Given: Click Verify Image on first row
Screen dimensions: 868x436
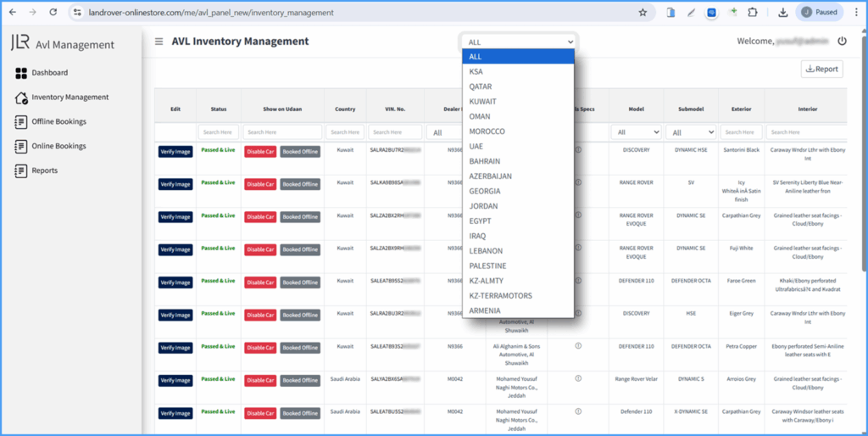Looking at the screenshot, I should pyautogui.click(x=175, y=152).
